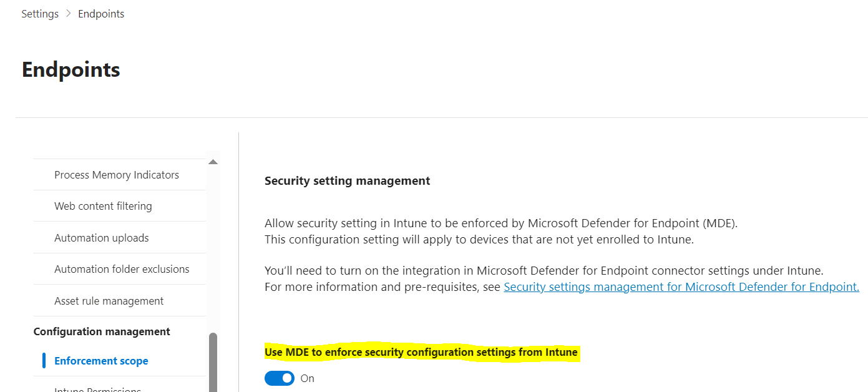Click the "Configuration management" section header

(x=102, y=331)
